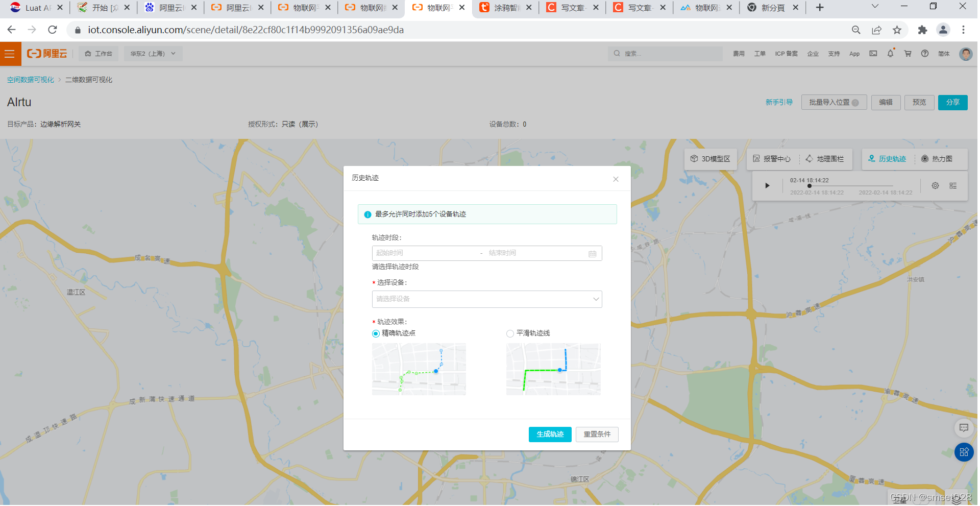The height and width of the screenshot is (506, 980).
Task: Share this page from the address bar
Action: pos(876,30)
